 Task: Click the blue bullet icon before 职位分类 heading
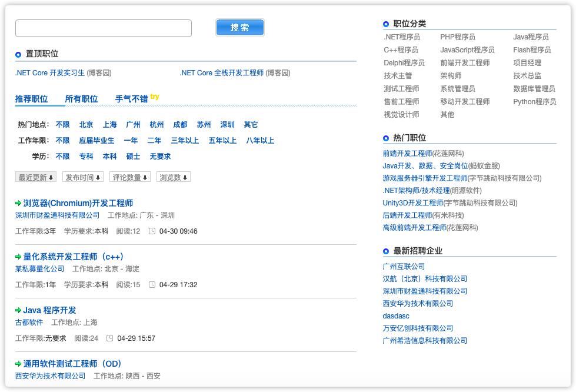(x=385, y=23)
